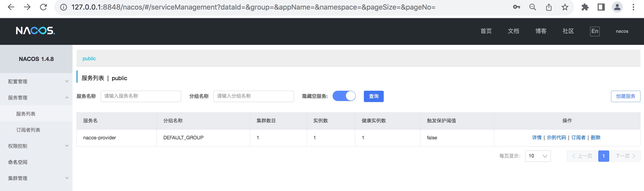Open 社区 in the top navigation

pyautogui.click(x=568, y=31)
